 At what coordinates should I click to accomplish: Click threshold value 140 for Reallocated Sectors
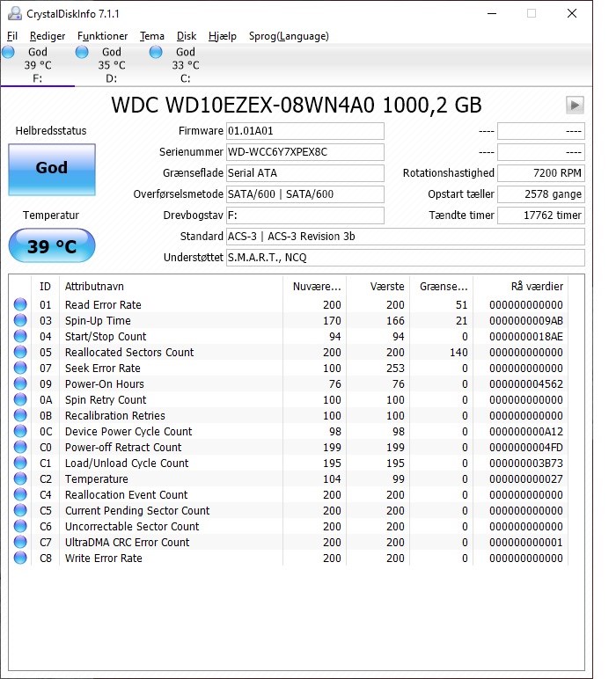[x=458, y=353]
